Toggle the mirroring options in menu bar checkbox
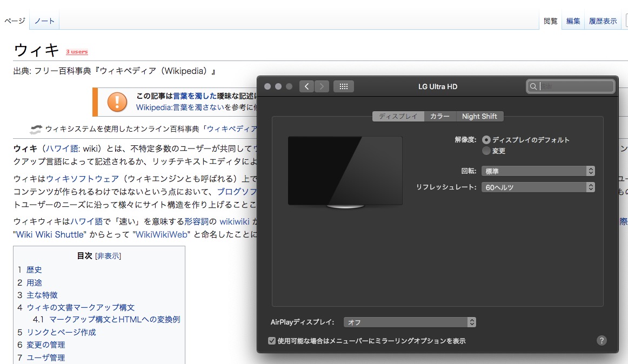Viewport: 628px width, 364px height. tap(272, 341)
